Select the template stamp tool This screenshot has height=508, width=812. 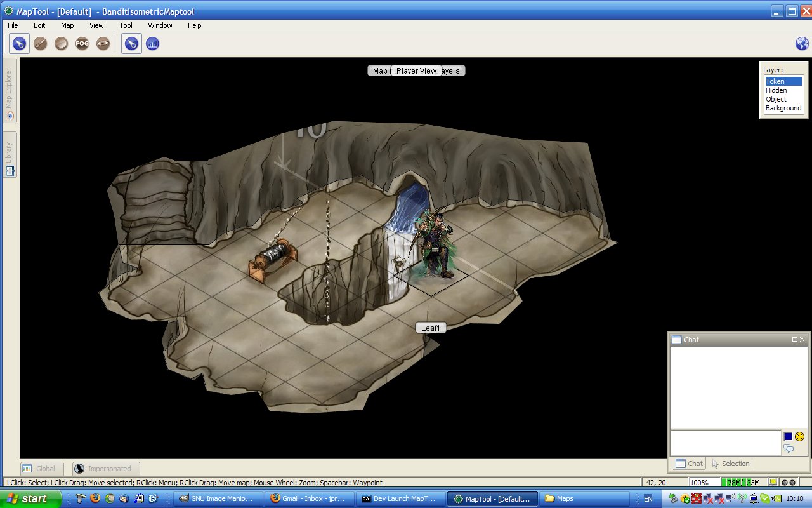[x=61, y=44]
